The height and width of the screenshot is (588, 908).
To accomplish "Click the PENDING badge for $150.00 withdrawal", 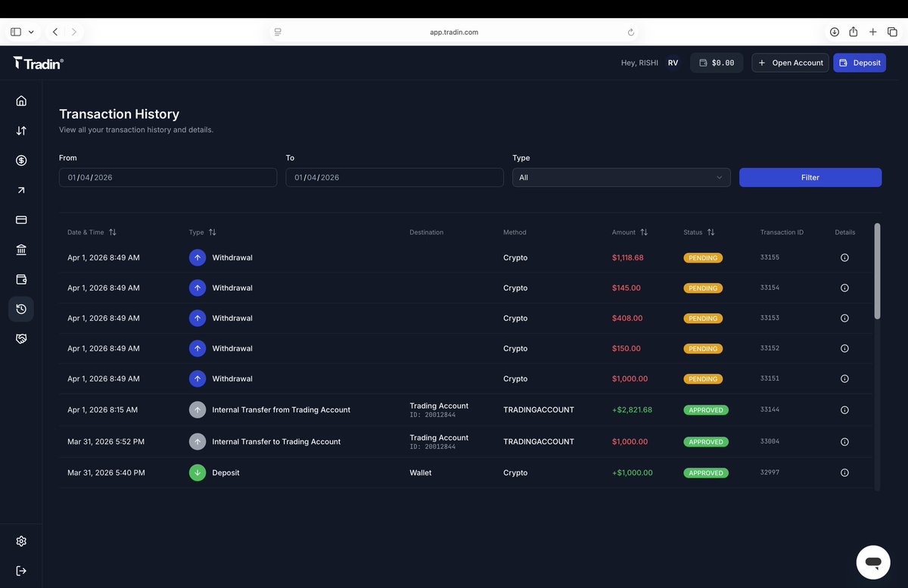I will (x=703, y=349).
